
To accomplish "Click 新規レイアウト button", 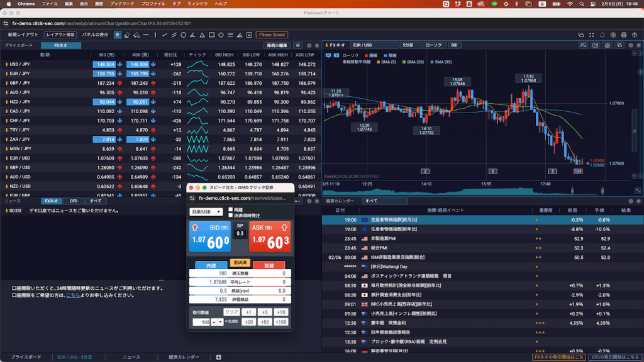I will click(23, 35).
